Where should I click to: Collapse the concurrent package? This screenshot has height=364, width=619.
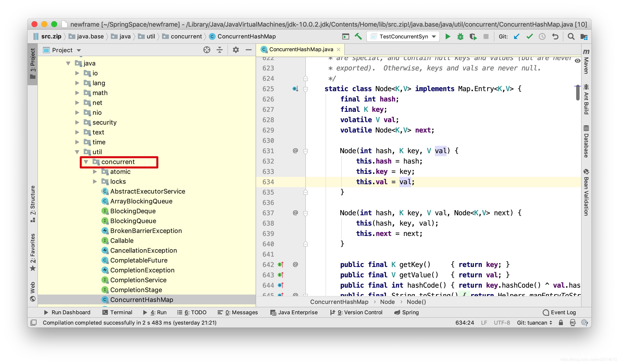click(x=86, y=162)
